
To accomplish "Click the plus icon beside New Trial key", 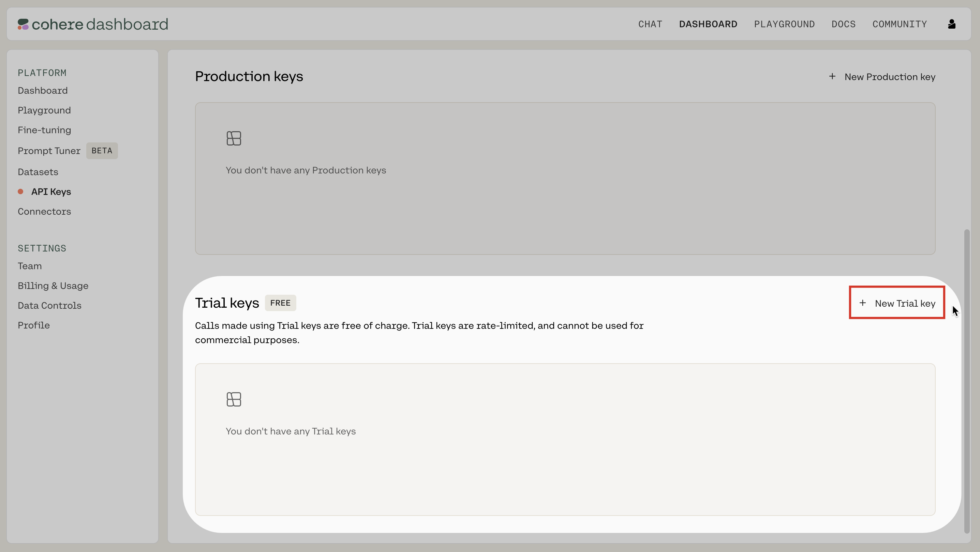I will click(862, 303).
